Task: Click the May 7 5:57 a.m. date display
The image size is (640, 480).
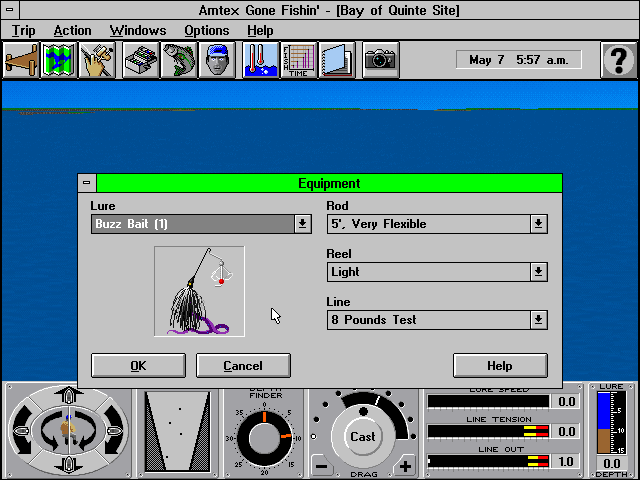Action: coord(519,60)
